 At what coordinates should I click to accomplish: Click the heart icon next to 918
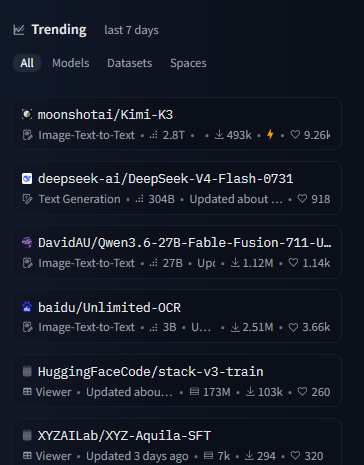pos(302,198)
